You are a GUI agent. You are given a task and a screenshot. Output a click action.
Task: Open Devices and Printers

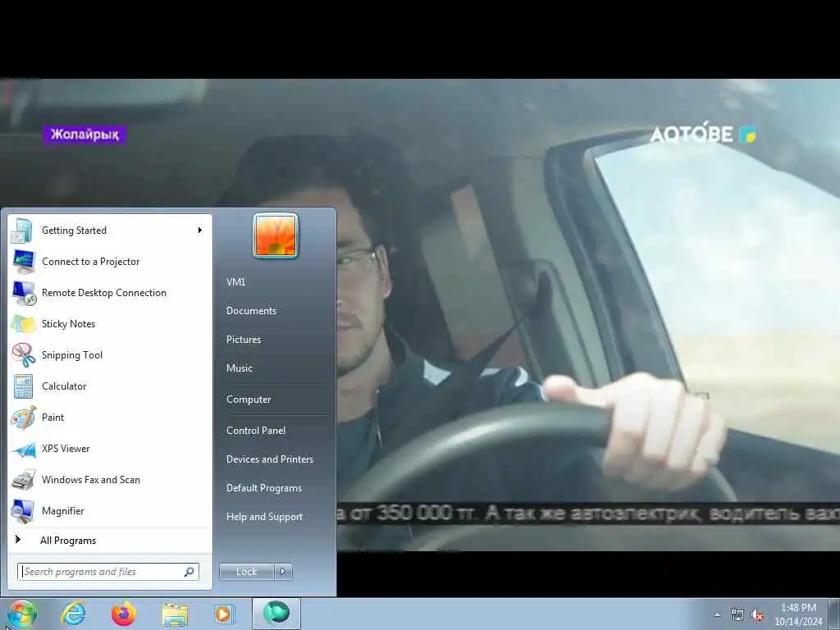tap(270, 459)
